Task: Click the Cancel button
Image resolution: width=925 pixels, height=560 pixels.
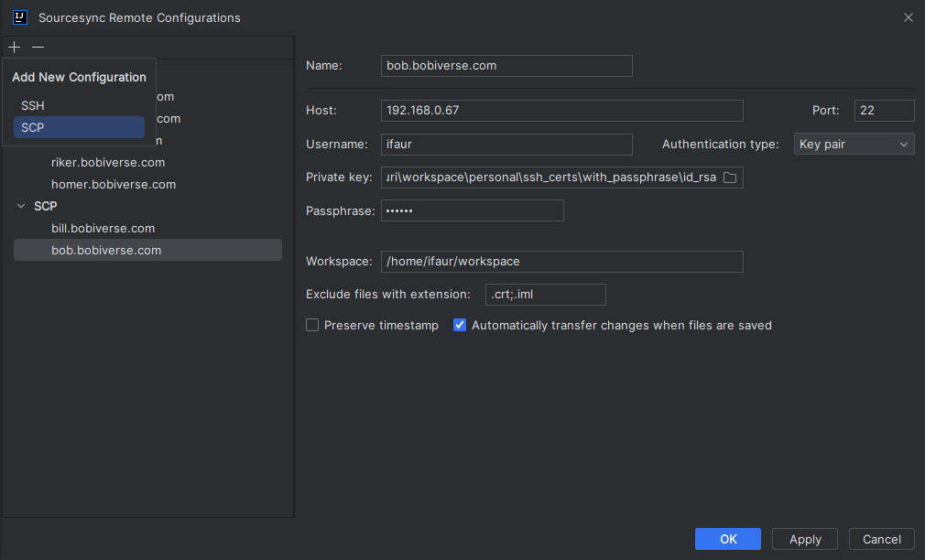Action: click(x=881, y=539)
